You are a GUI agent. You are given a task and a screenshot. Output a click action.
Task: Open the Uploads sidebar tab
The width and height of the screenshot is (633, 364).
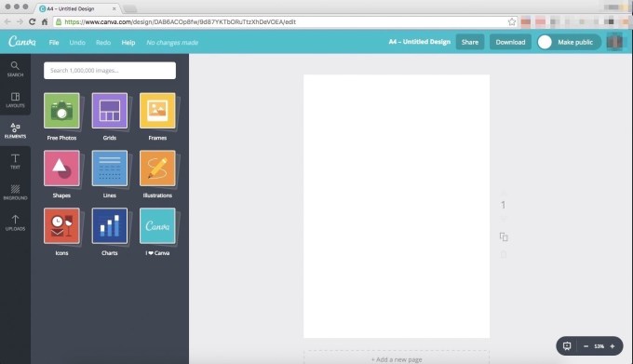[15, 223]
